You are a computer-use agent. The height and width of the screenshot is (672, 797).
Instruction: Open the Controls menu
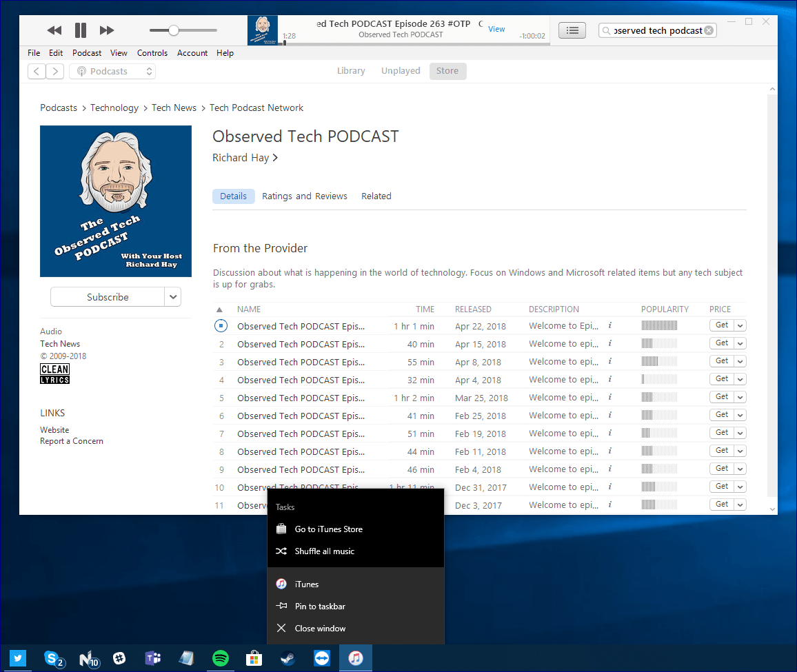point(152,53)
